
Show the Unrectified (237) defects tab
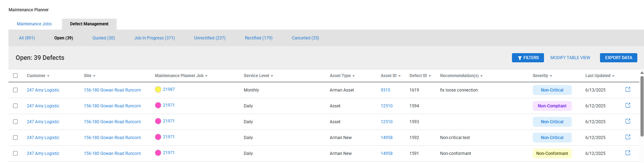210,38
